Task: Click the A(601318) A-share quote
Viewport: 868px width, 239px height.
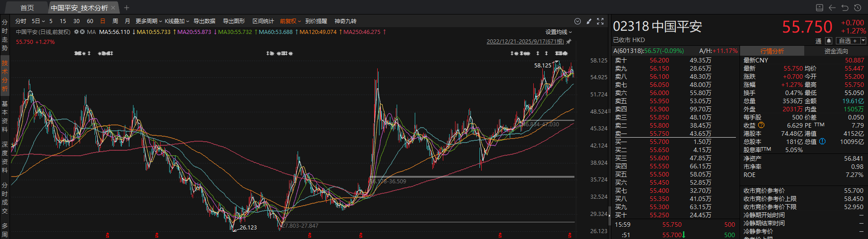Action: 648,51
